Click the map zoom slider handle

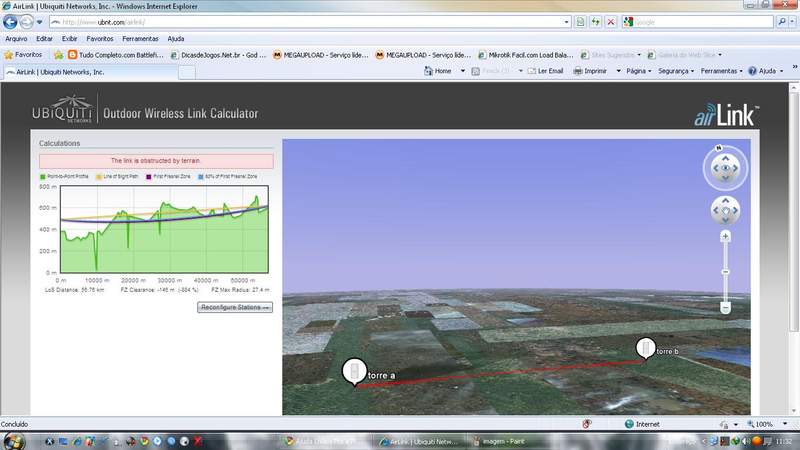tap(725, 272)
